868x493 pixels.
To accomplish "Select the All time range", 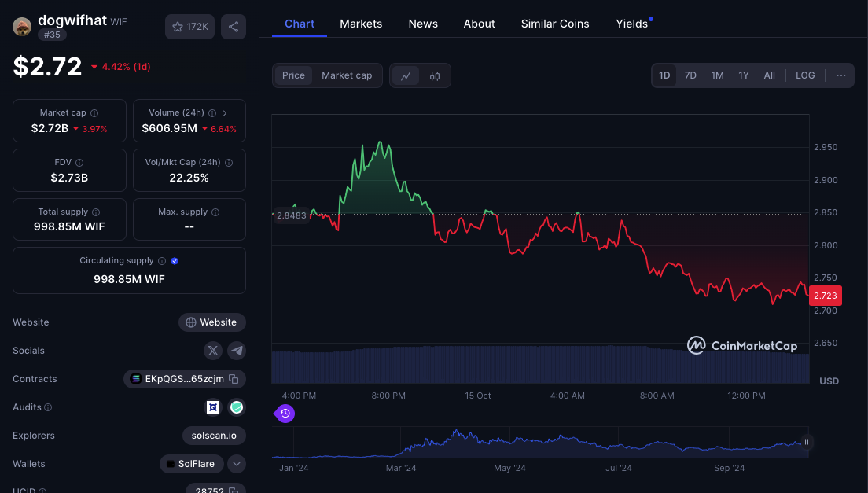I will 770,75.
